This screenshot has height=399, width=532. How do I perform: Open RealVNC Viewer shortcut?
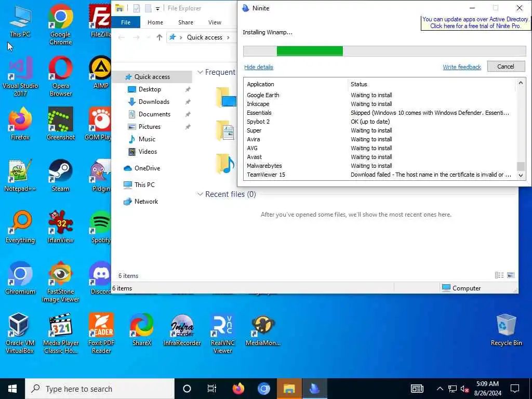(222, 334)
